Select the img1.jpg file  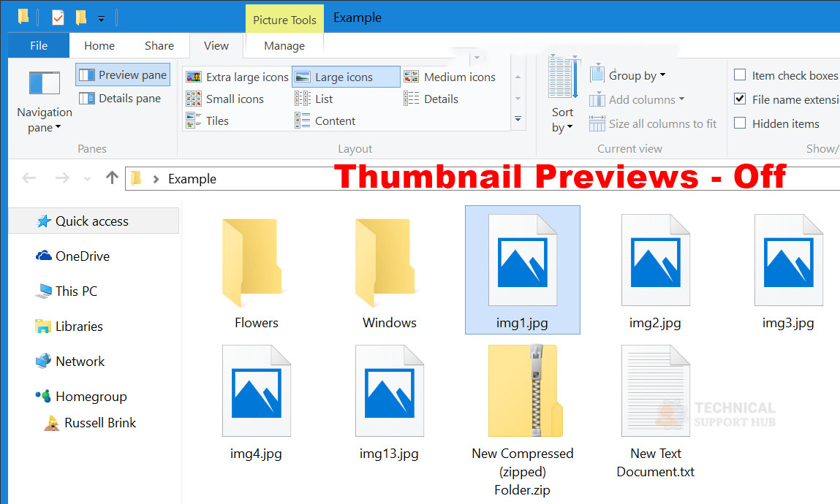(522, 270)
